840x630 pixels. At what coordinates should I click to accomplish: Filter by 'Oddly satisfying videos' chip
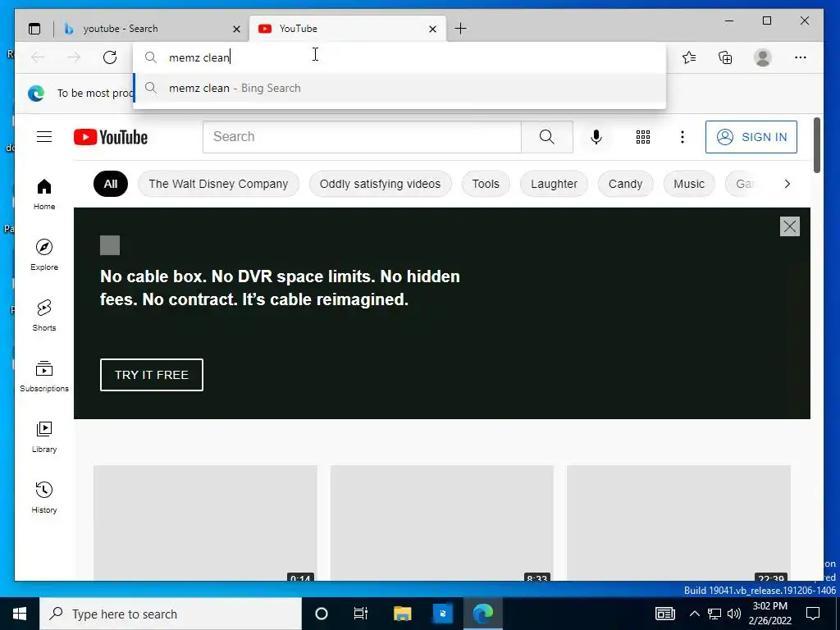point(381,184)
